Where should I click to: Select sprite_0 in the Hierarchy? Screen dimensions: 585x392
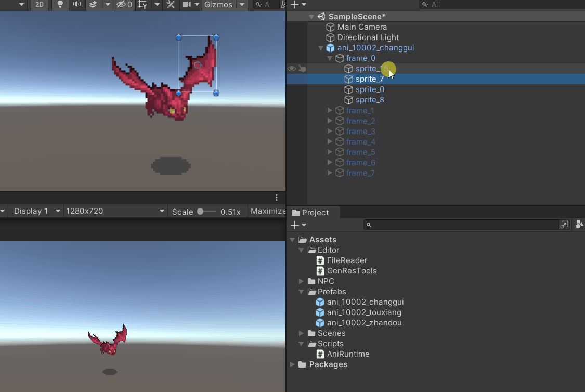pos(370,89)
